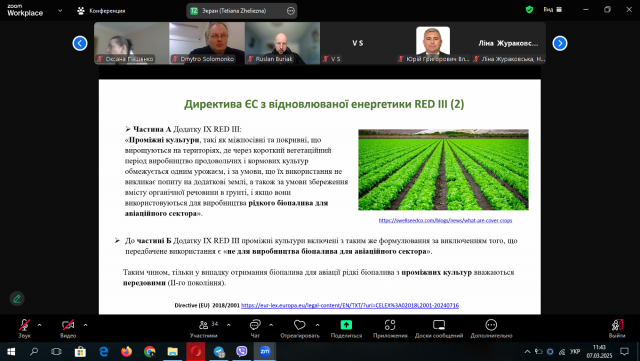Open the Participants panel icon

pos(203,325)
